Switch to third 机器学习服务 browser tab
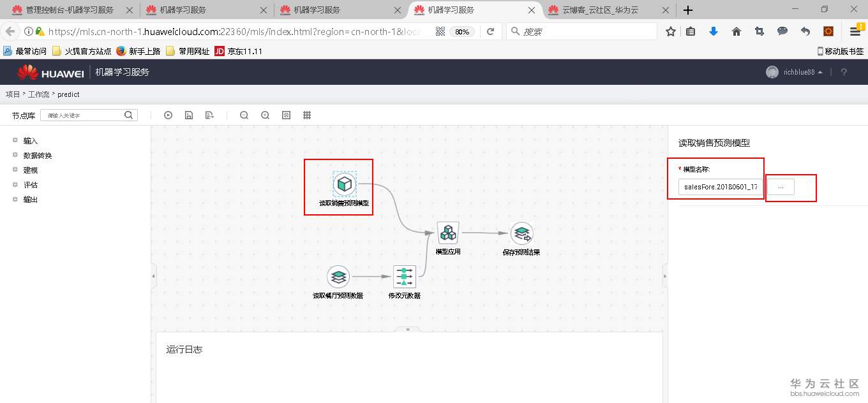 [x=340, y=10]
